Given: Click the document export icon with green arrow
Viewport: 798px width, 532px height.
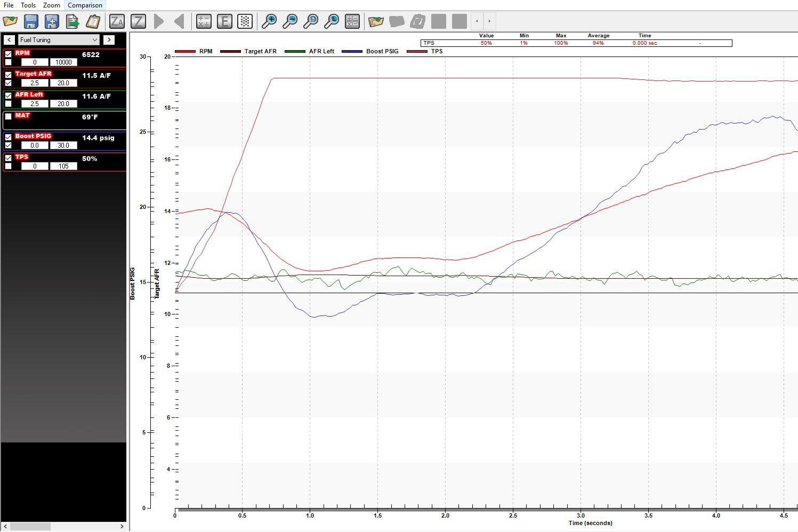Looking at the screenshot, I should (72, 22).
